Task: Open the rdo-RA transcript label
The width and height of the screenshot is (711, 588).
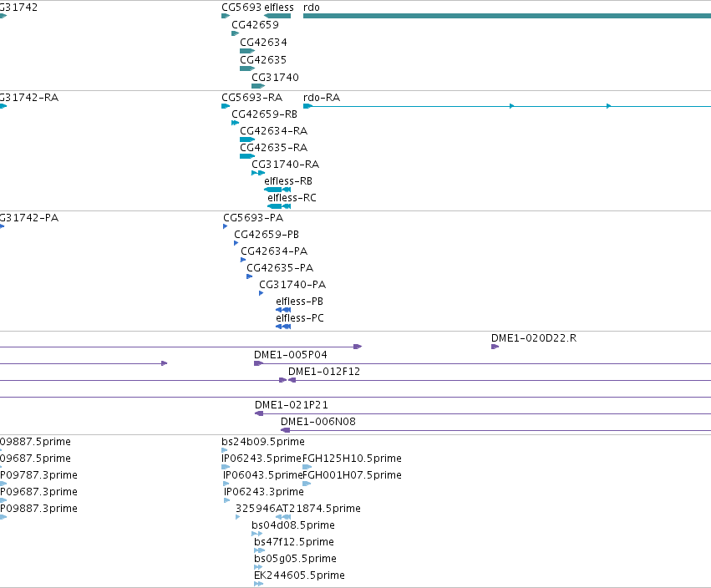Action: [x=322, y=98]
